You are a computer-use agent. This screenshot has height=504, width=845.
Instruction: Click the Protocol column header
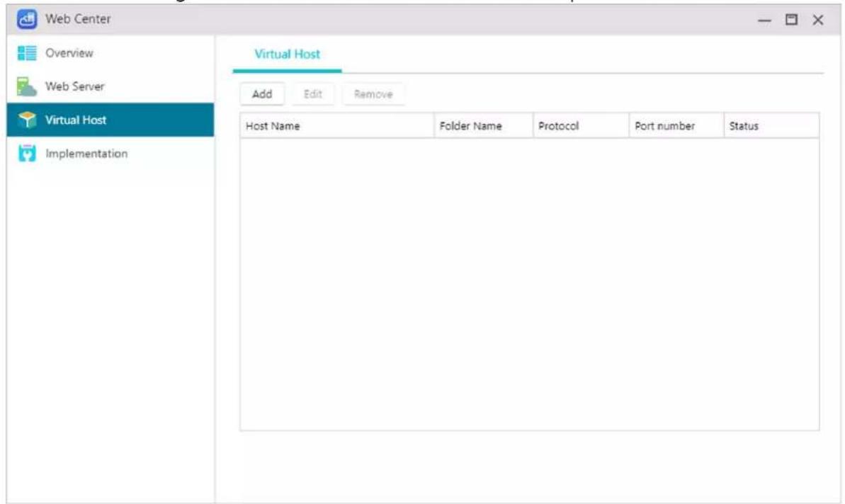point(581,126)
